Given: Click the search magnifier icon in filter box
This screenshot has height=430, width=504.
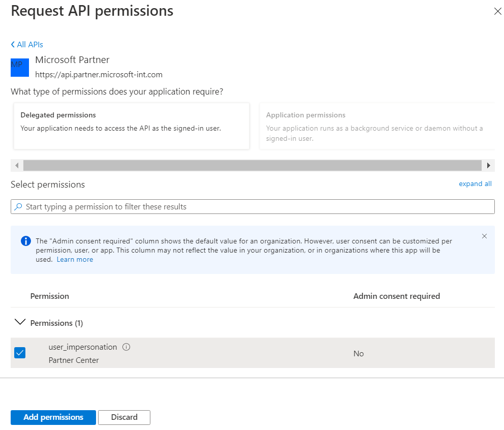Looking at the screenshot, I should (x=18, y=206).
